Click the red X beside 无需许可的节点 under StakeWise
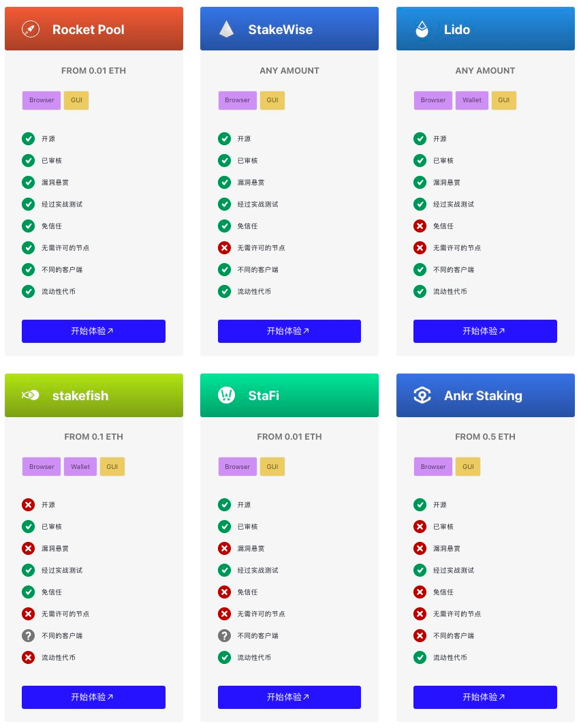Viewport: 581px width, 728px height. pos(225,247)
